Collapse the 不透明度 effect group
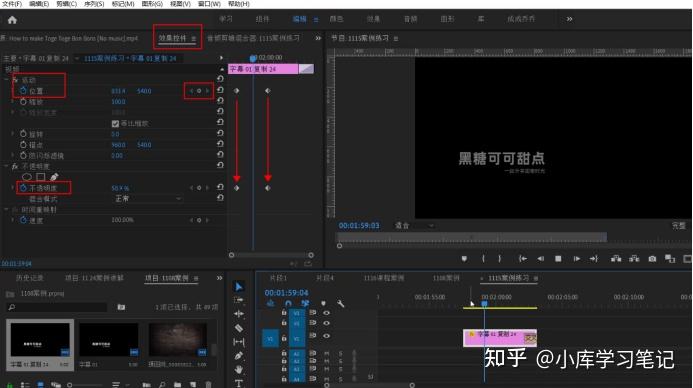This screenshot has width=693, height=388. [6, 167]
